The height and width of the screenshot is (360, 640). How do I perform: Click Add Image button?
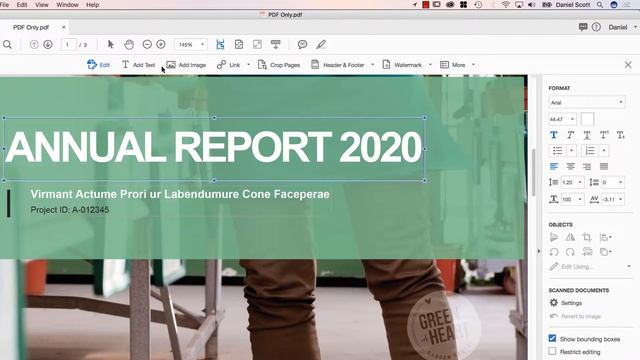tap(186, 65)
